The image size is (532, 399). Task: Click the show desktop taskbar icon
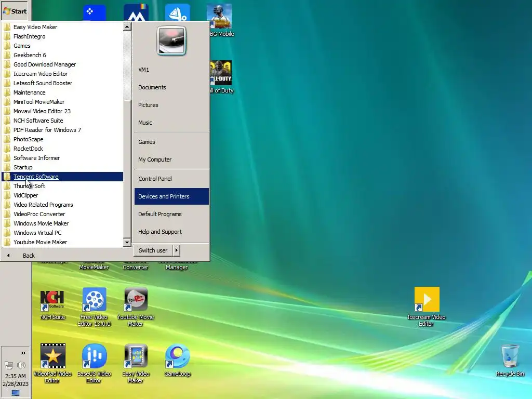pos(16,393)
